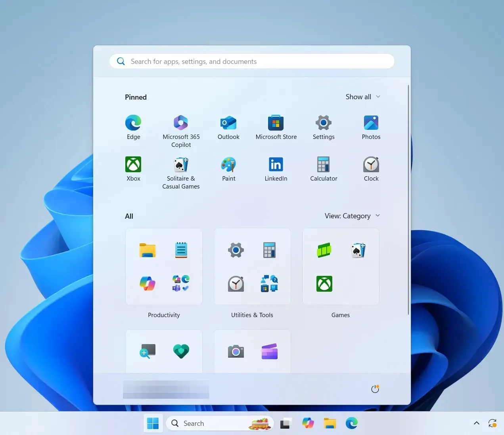This screenshot has height=435, width=504.
Task: Open Microsoft 365 Copilot
Action: [181, 123]
